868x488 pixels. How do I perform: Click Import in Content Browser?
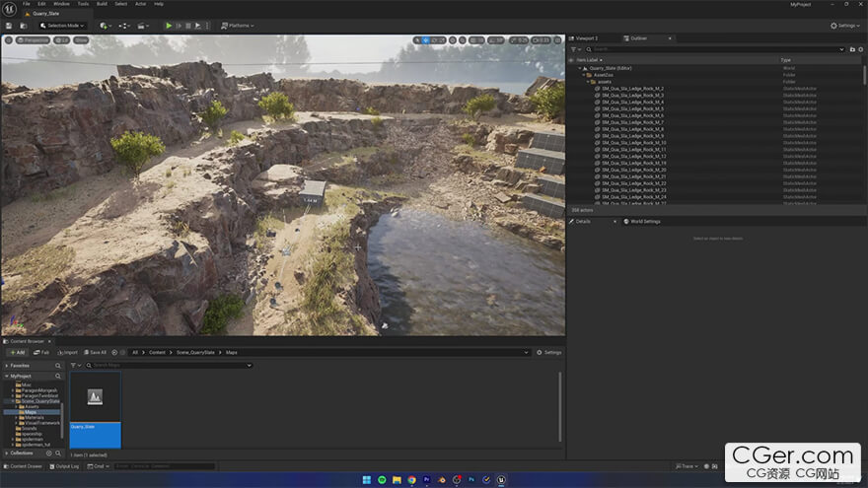[68, 353]
